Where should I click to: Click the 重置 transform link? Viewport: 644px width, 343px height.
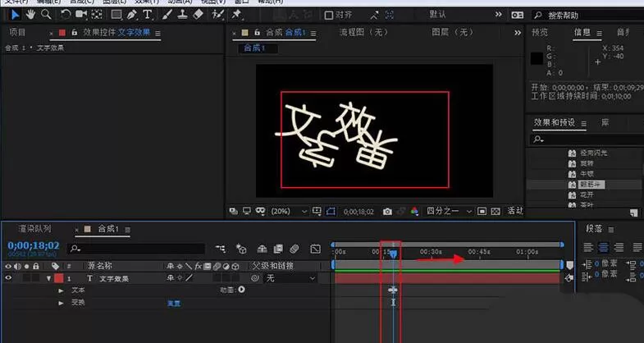tap(174, 303)
